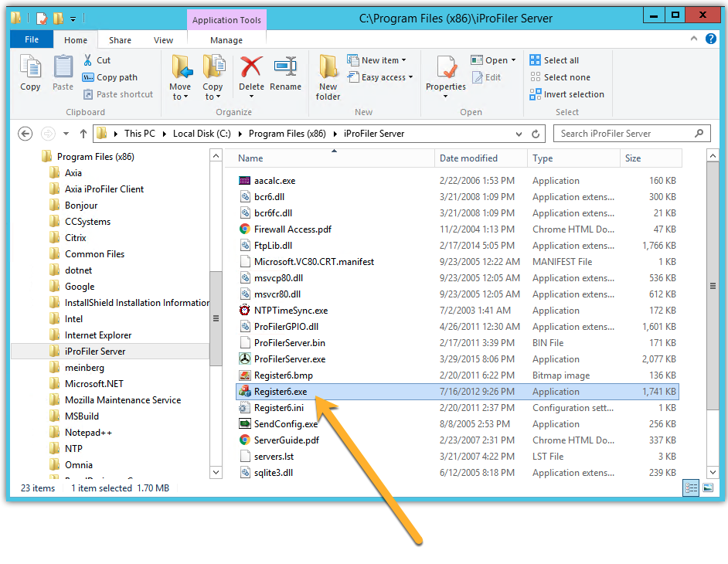The image size is (728, 564).
Task: Click the Copy icon in Clipboard group
Action: (31, 66)
